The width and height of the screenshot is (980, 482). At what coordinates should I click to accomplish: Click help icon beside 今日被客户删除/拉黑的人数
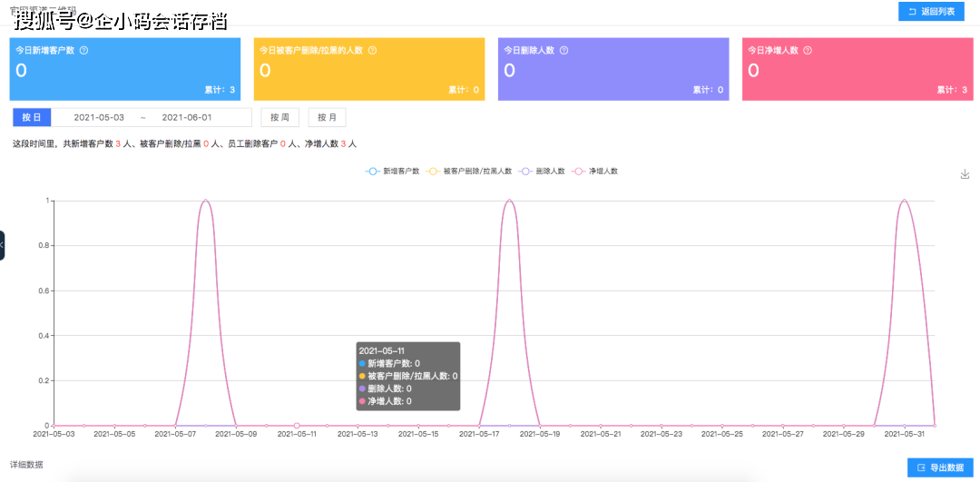pos(373,51)
